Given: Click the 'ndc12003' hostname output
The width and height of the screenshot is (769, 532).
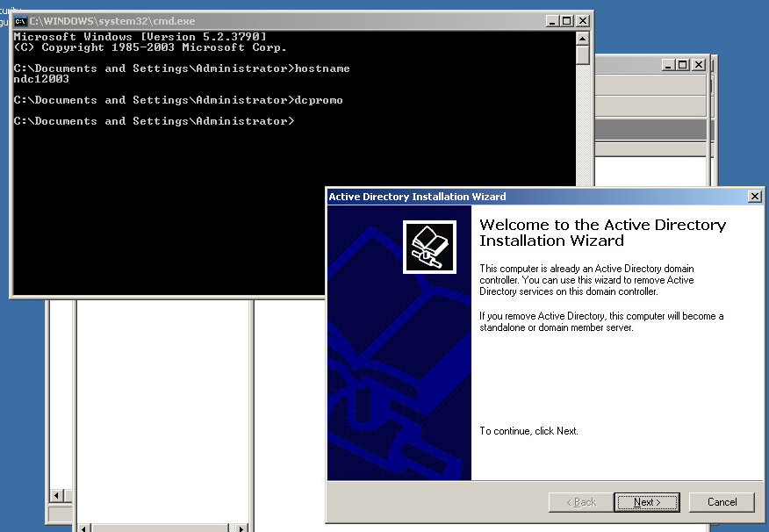Looking at the screenshot, I should tap(41, 79).
